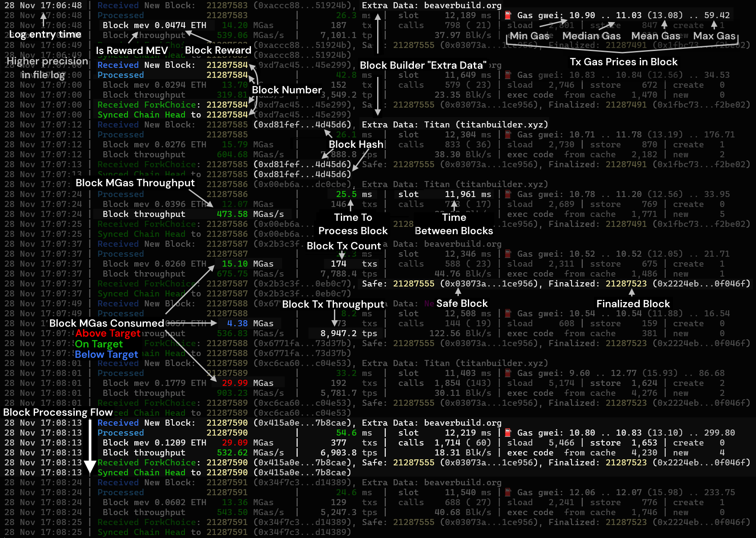
Task: Select the transaction throughput 6,903.8 tps
Action: 349,452
